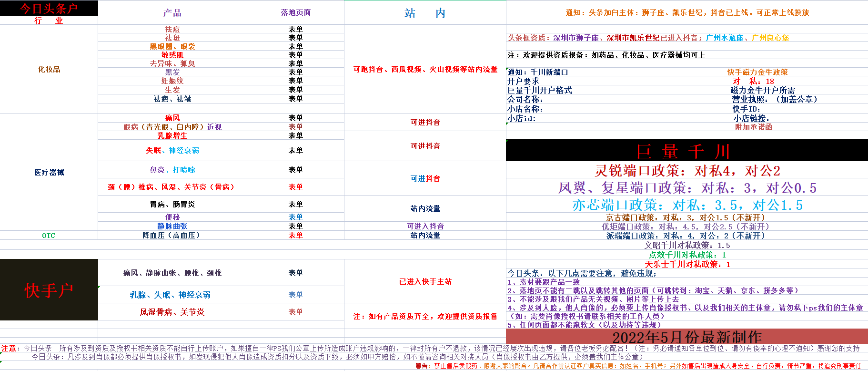Click the 失眠、神经衰弱 cell
Viewport: 868px width, 371px height.
(172, 150)
